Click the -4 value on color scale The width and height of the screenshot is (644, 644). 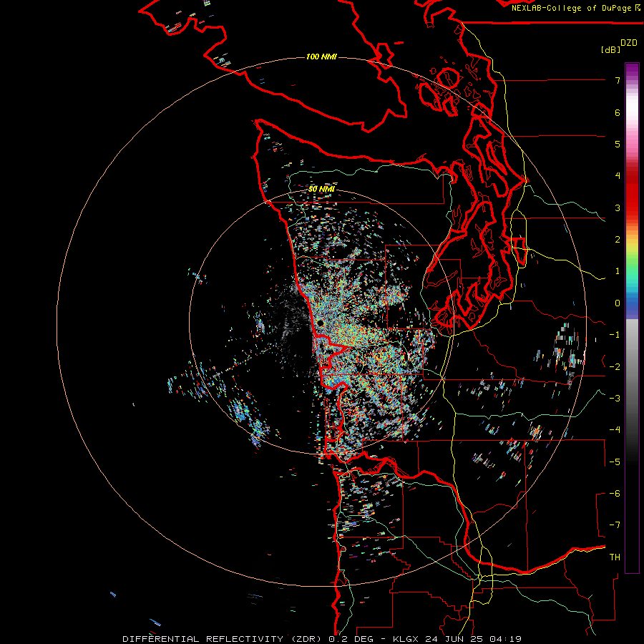click(615, 429)
